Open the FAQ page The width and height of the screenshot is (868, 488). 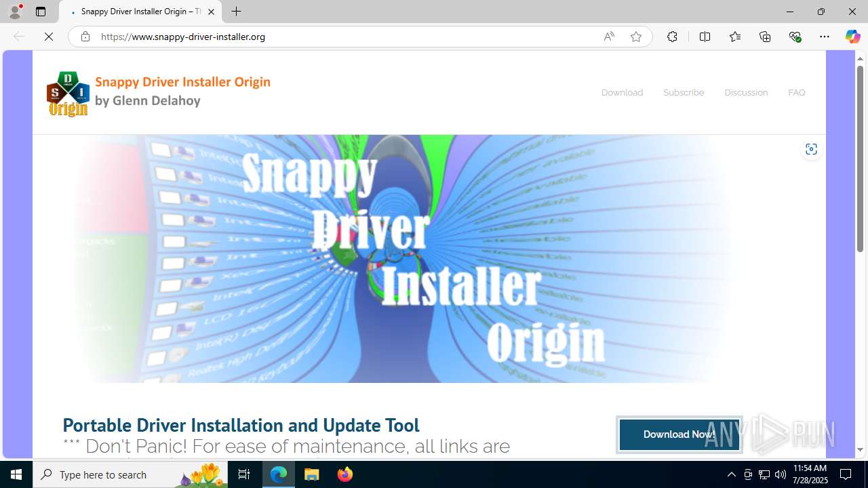click(797, 93)
